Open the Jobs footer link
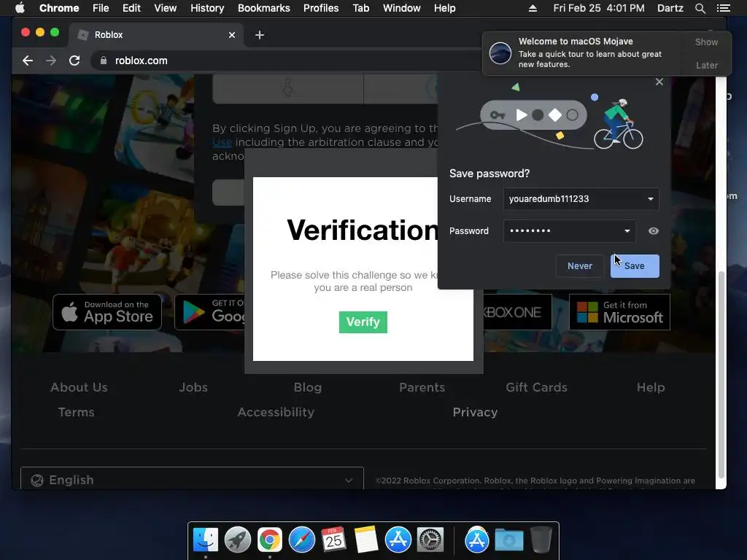 pos(193,387)
